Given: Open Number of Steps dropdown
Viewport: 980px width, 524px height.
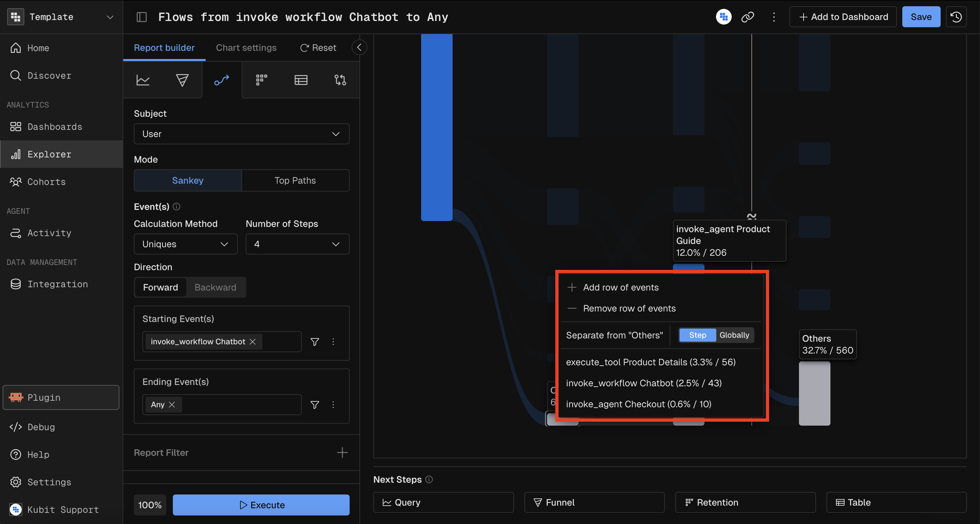Looking at the screenshot, I should [297, 244].
